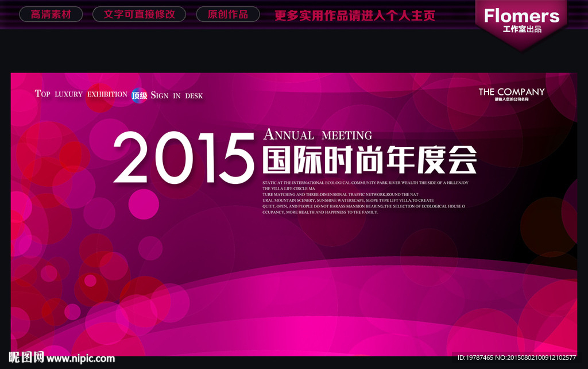Screen dimensions: 588x369
Task: Click the 'QUIET, OPEN, AND PEOPLE' paragraph line
Action: (363, 206)
